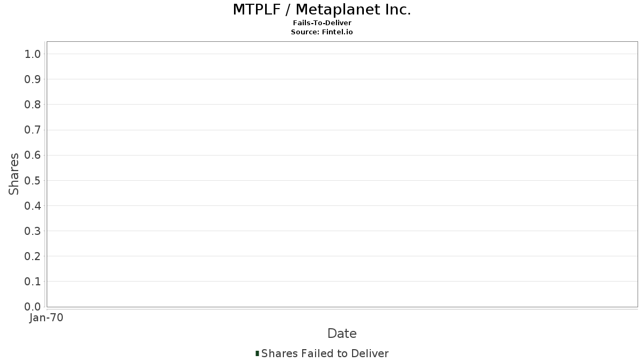This screenshot has width=644, height=362.
Task: Click the 0.5 y-axis tick label
Action: [x=33, y=180]
